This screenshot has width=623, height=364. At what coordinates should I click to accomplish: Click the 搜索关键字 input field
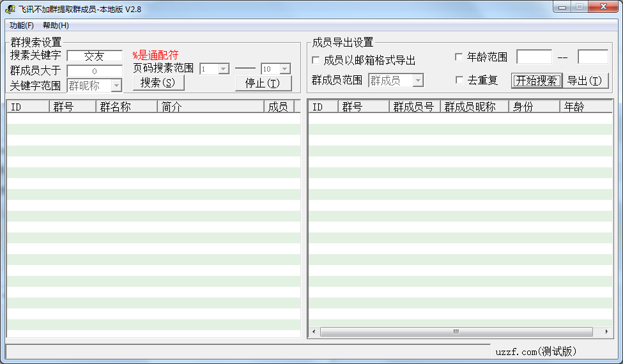[x=95, y=56]
